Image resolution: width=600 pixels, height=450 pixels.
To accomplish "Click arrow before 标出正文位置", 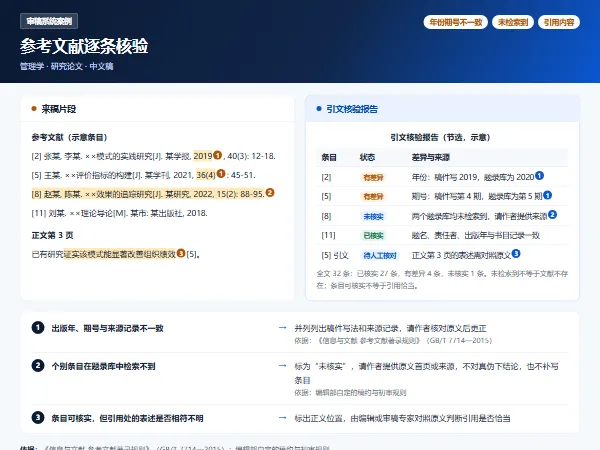I will click(282, 417).
